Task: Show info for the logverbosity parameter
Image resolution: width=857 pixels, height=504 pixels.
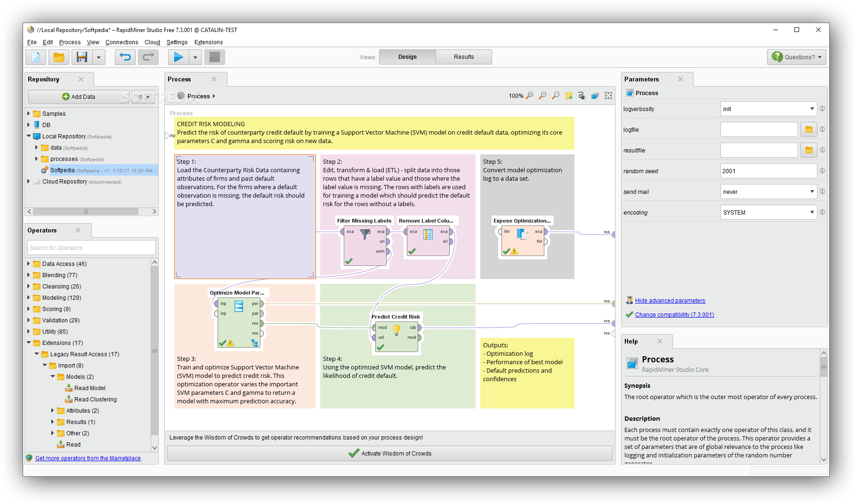Action: (822, 109)
